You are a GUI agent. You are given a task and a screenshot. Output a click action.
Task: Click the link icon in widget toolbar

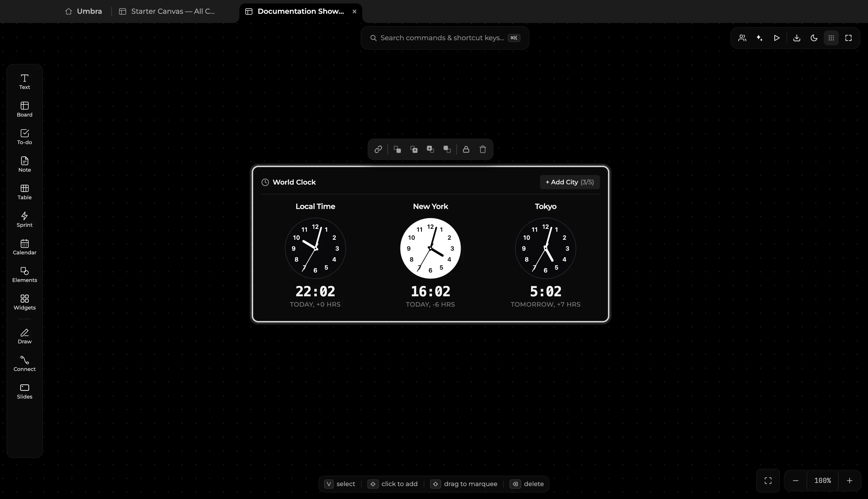pyautogui.click(x=378, y=149)
